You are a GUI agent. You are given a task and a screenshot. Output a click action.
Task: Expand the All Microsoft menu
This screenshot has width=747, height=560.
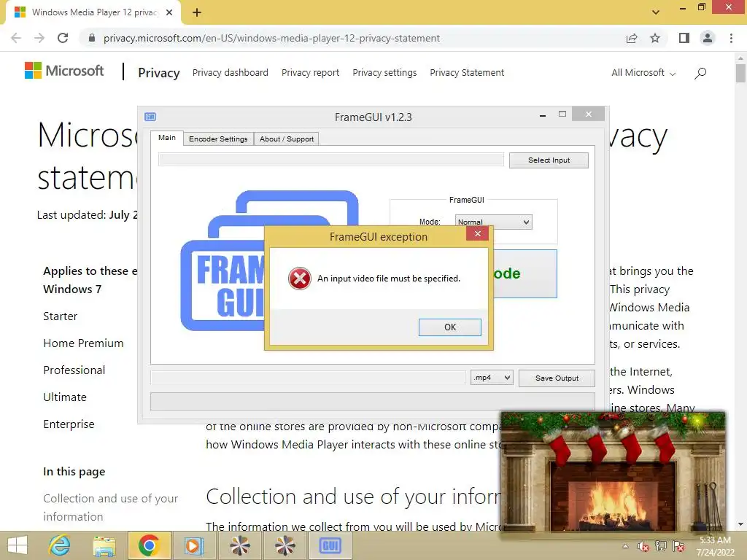[x=643, y=72]
